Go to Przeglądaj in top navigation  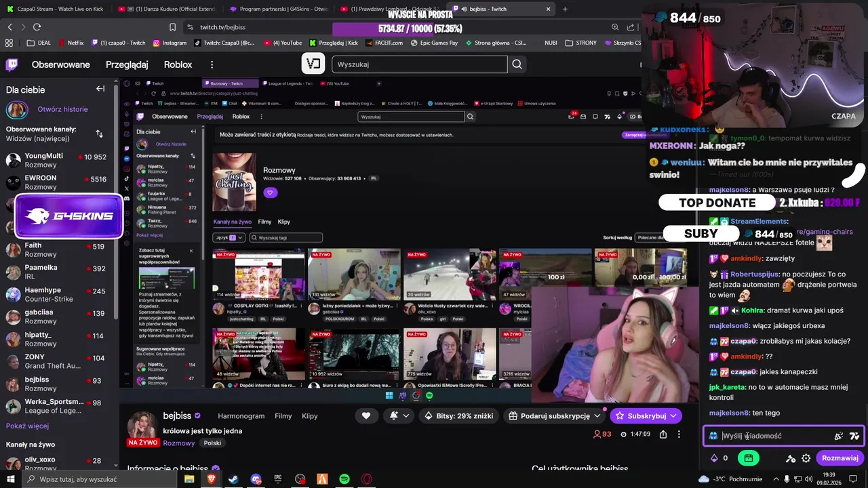[127, 64]
